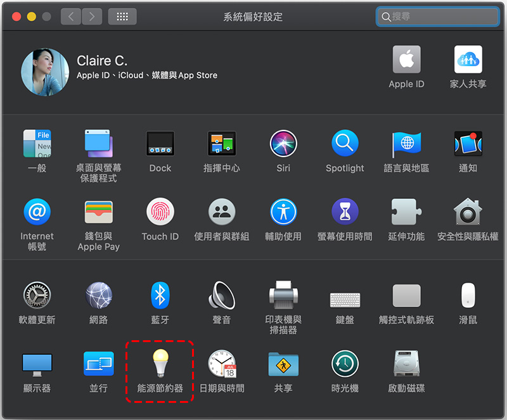Click inside the 搜尋 search field
The height and width of the screenshot is (420, 507).
(x=437, y=16)
